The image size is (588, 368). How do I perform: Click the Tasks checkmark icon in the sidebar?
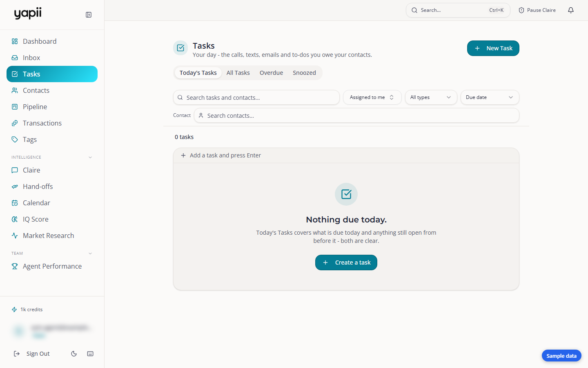pyautogui.click(x=15, y=74)
